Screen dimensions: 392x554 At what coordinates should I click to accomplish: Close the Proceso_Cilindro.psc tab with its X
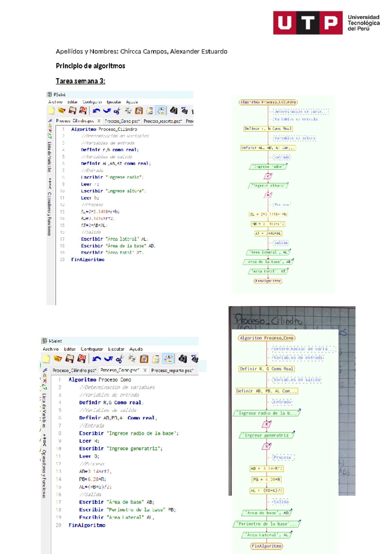pos(99,121)
